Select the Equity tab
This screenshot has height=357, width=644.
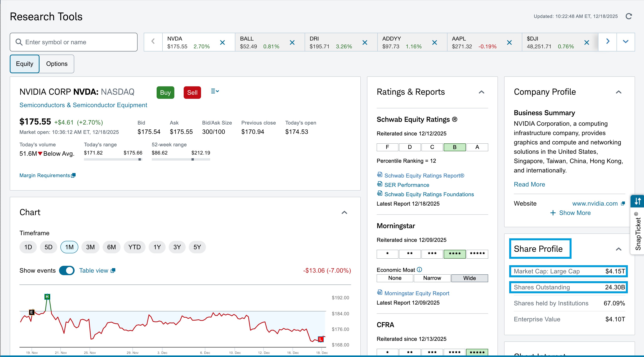tap(25, 64)
